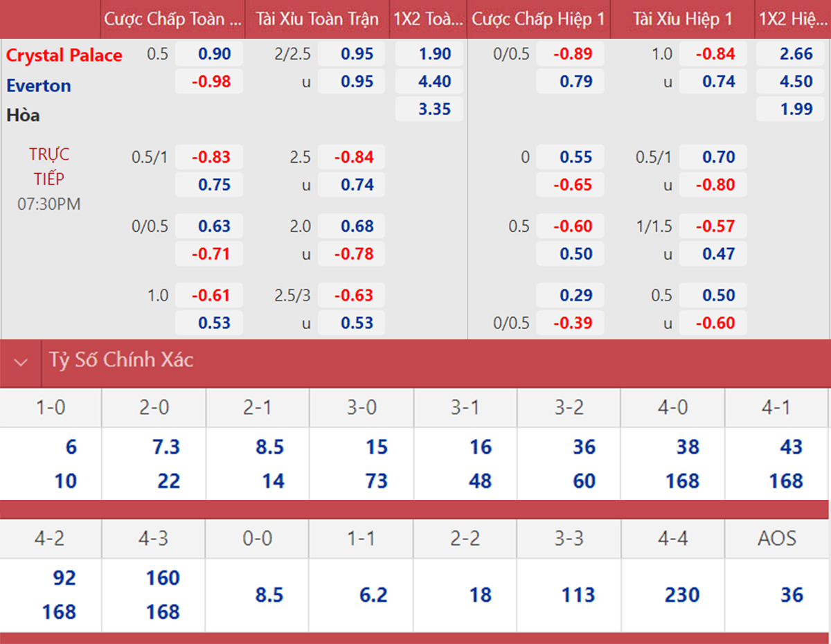Select the Cược Chấp Toàn column header
The height and width of the screenshot is (644, 831).
[173, 19]
